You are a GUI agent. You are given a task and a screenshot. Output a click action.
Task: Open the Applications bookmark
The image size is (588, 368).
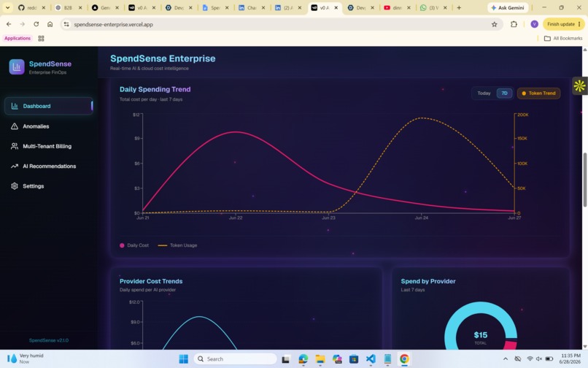pos(18,38)
